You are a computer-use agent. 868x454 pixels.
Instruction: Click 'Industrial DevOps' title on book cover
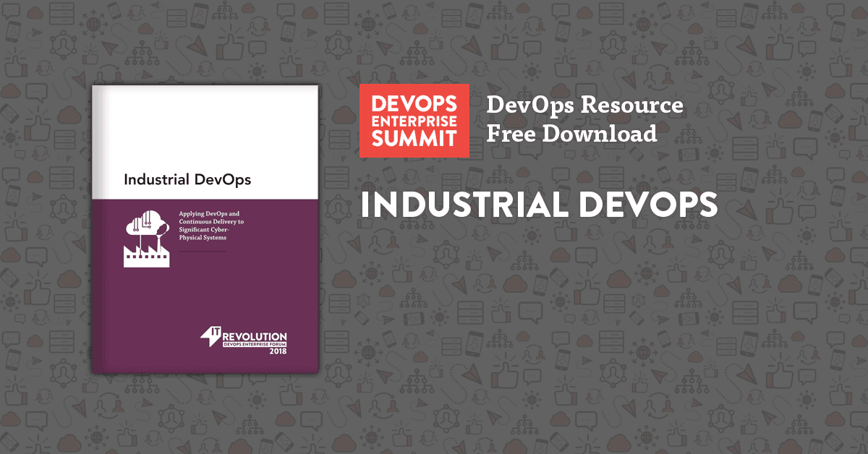click(x=187, y=179)
